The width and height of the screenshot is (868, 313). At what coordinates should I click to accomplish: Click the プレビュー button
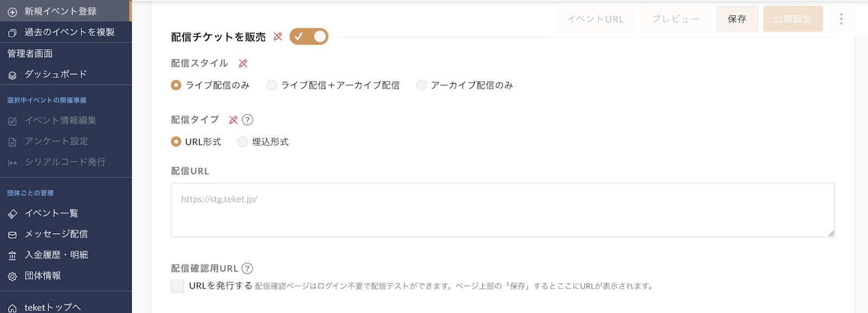tap(676, 19)
